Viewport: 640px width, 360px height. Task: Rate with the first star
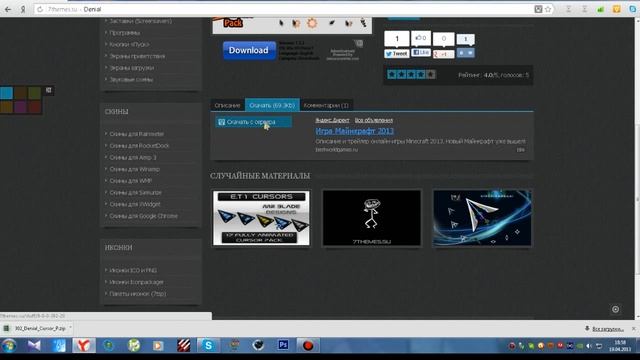[392, 74]
